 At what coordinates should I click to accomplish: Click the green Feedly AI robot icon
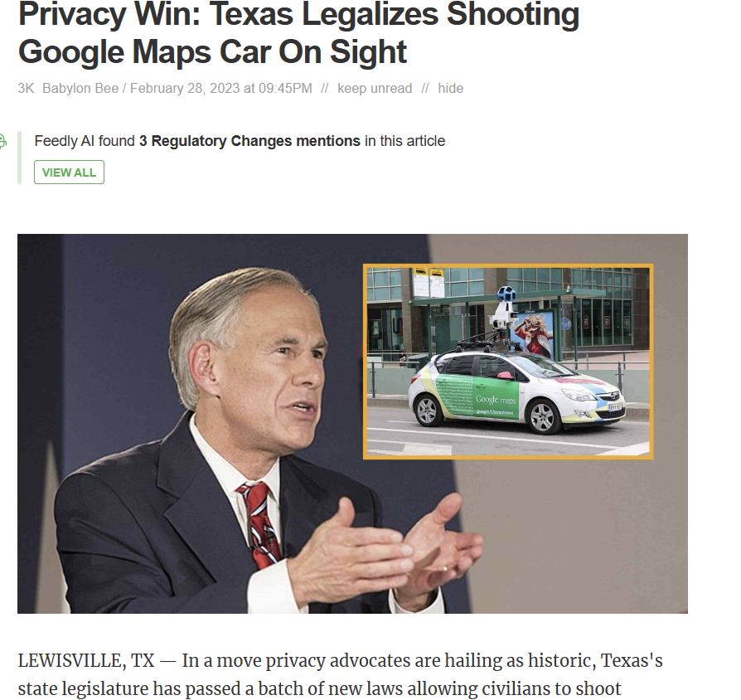click(2, 142)
